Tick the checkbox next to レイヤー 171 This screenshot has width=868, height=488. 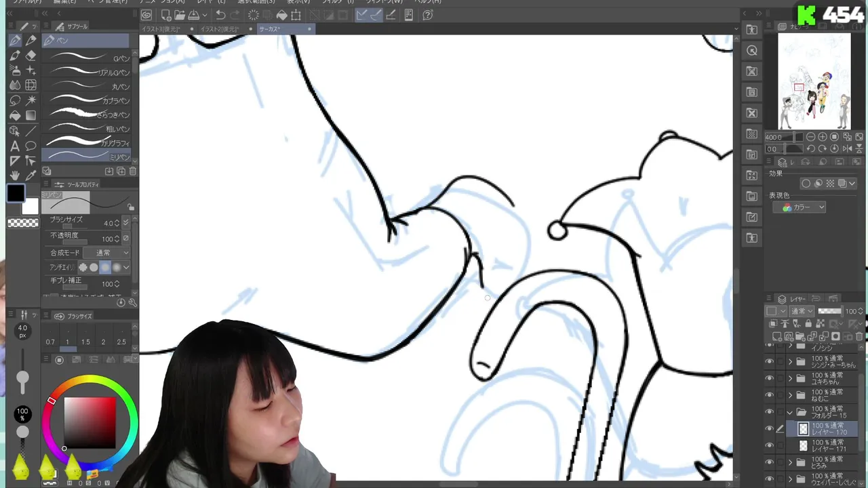pos(780,446)
